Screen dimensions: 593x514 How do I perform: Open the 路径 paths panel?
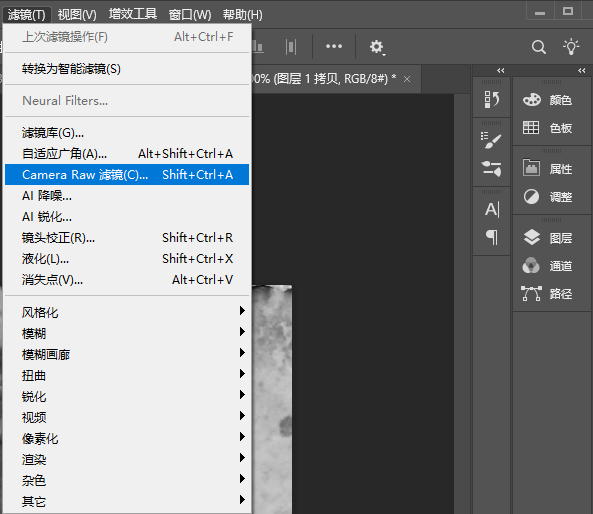(x=548, y=293)
